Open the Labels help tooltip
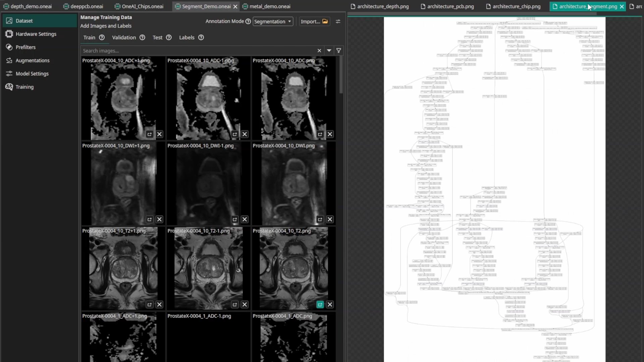The width and height of the screenshot is (644, 362). click(201, 38)
